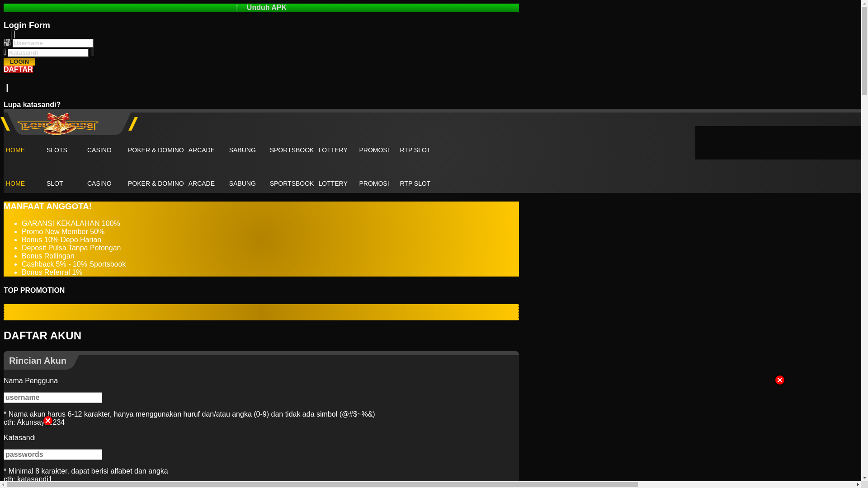Open POKER & DOMINO in the SLOT row

[x=156, y=183]
